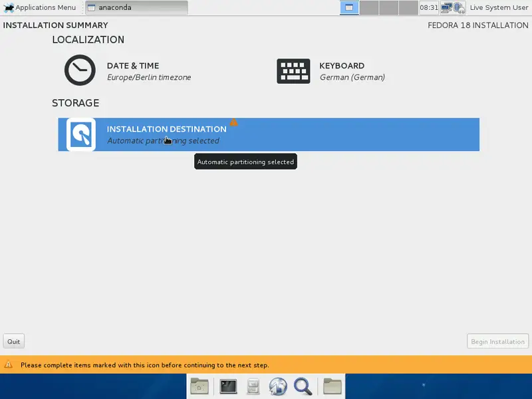The width and height of the screenshot is (532, 399).
Task: Click the 'Europe/Berlin timezone' text
Action: click(x=149, y=77)
